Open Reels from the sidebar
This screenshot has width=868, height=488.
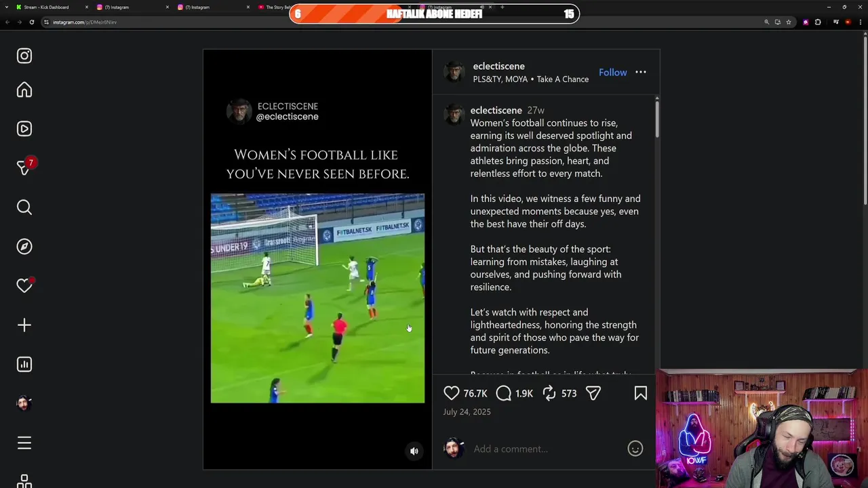(x=24, y=129)
